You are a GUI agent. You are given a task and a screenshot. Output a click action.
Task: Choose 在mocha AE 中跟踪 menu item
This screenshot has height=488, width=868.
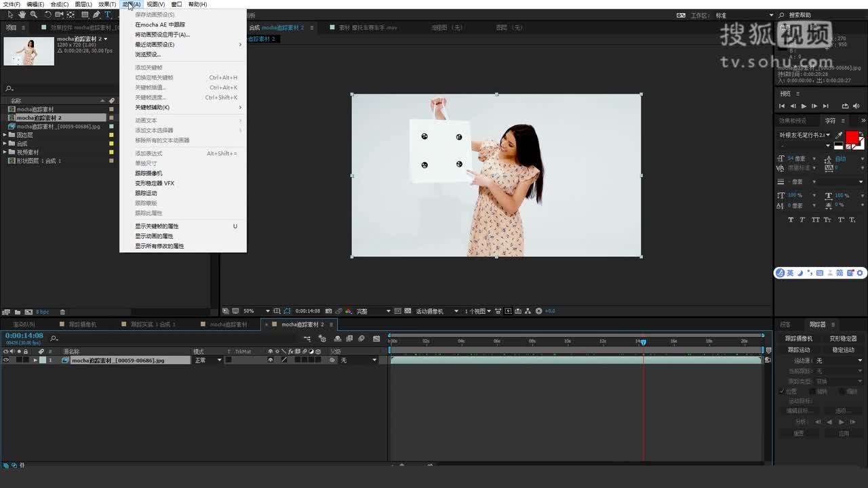[x=160, y=24]
